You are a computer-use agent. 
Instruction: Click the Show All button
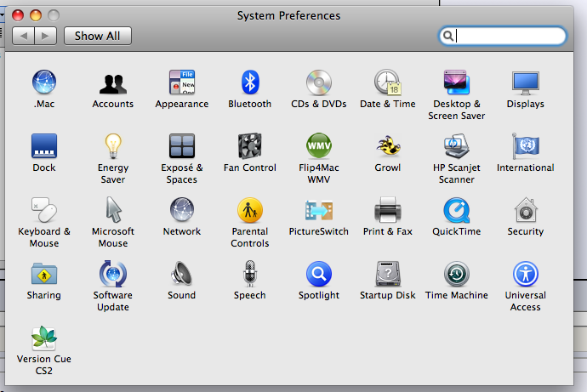pos(97,36)
